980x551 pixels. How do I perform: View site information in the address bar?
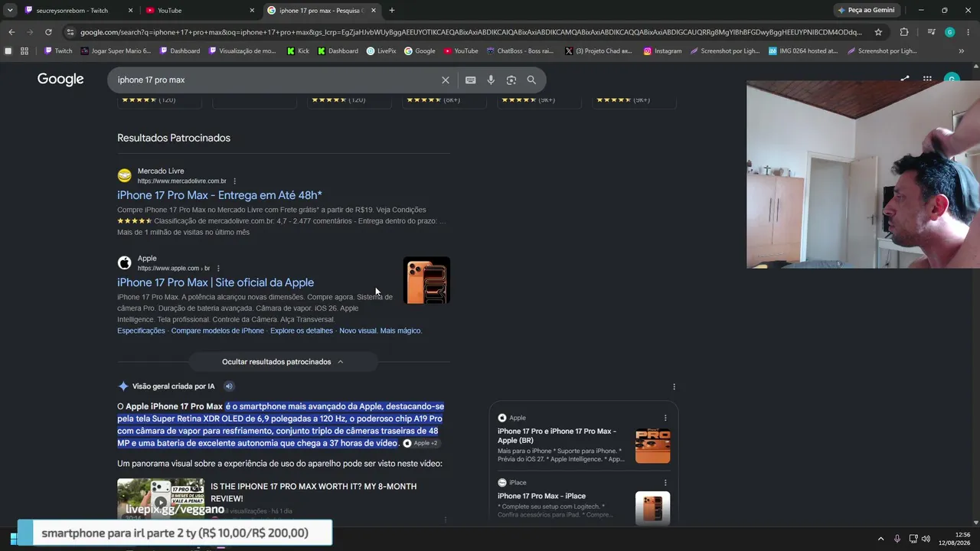pyautogui.click(x=70, y=32)
